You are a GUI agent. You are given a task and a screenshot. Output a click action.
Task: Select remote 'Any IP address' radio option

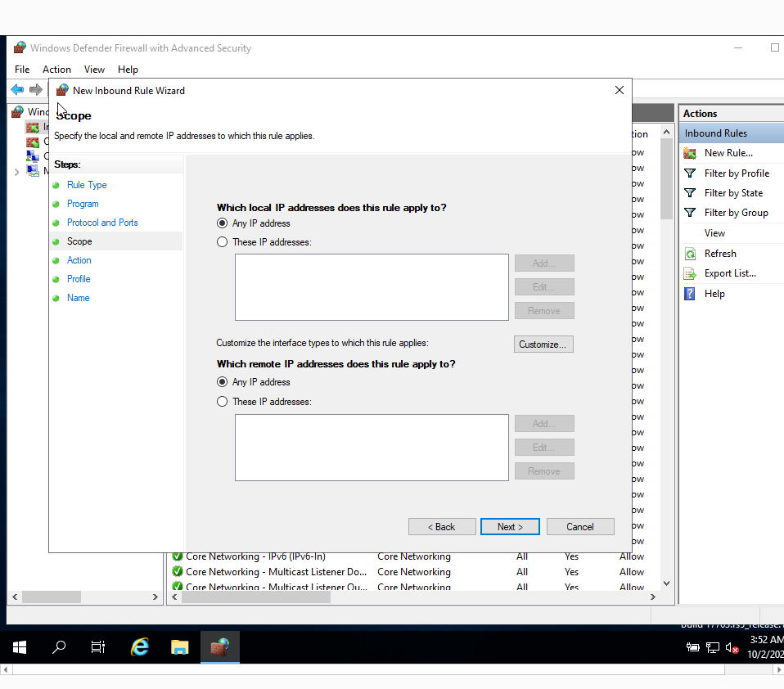pos(222,382)
